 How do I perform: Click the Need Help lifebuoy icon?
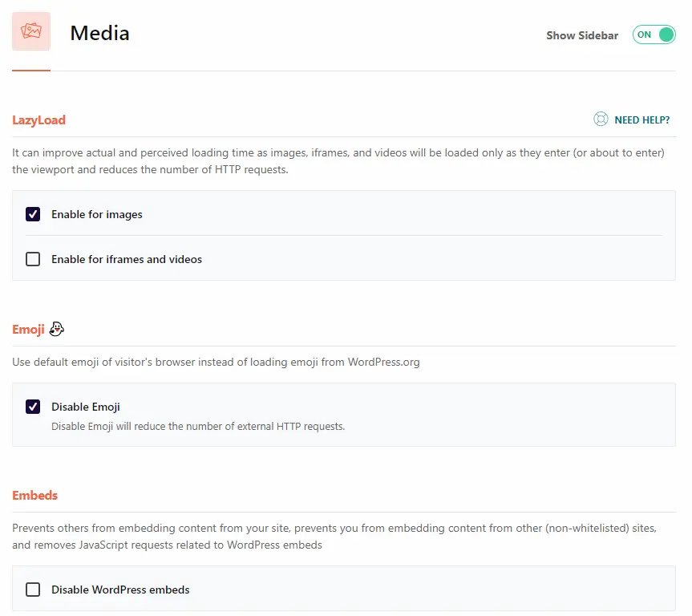[601, 120]
